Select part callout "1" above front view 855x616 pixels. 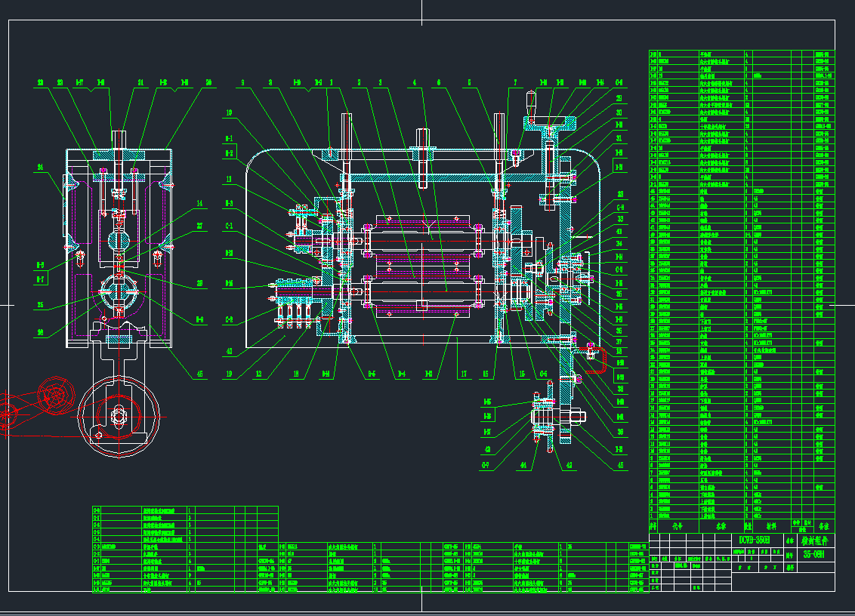click(x=331, y=83)
